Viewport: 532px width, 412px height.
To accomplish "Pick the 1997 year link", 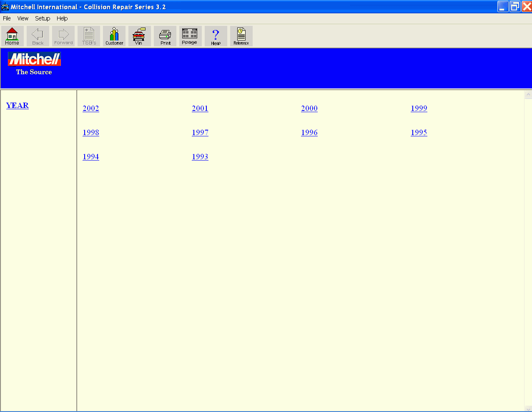I will pos(200,133).
